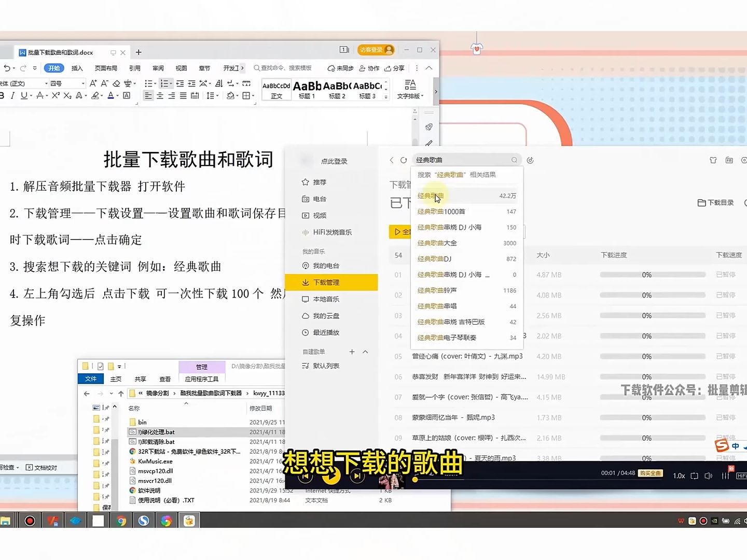Click the 下载目录 button

click(x=716, y=203)
